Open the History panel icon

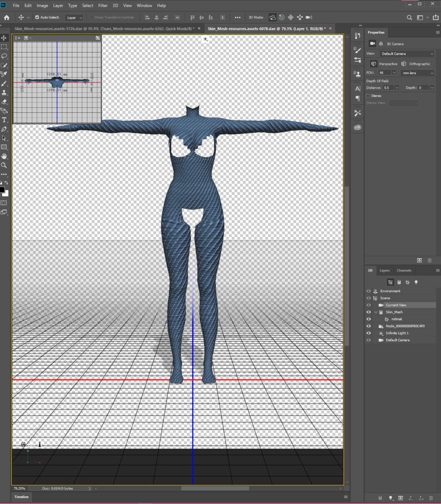[357, 35]
